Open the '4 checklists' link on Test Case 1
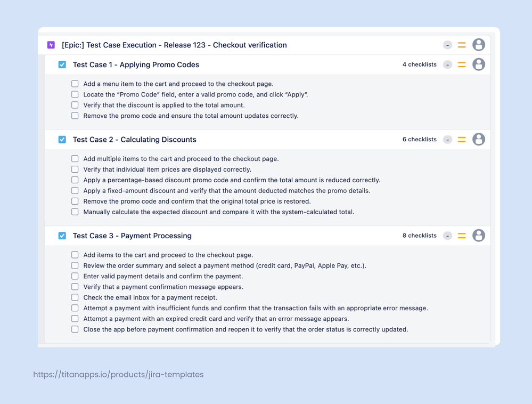The height and width of the screenshot is (404, 532). (x=419, y=64)
